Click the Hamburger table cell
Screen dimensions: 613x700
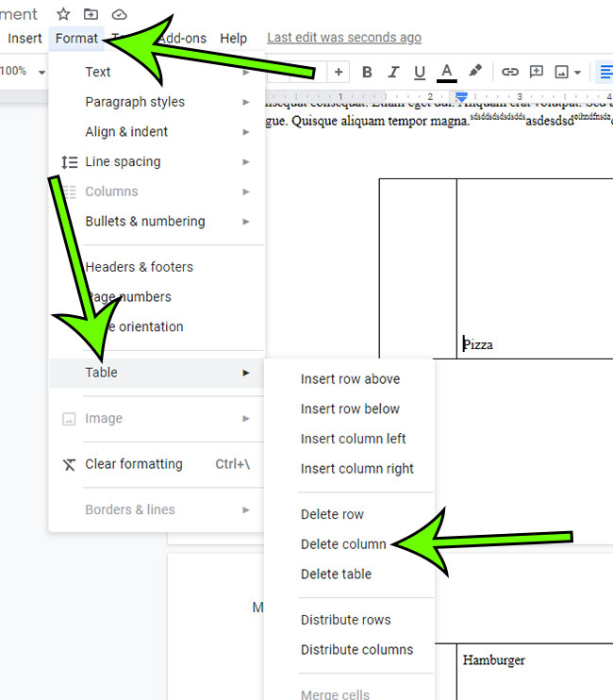click(535, 672)
